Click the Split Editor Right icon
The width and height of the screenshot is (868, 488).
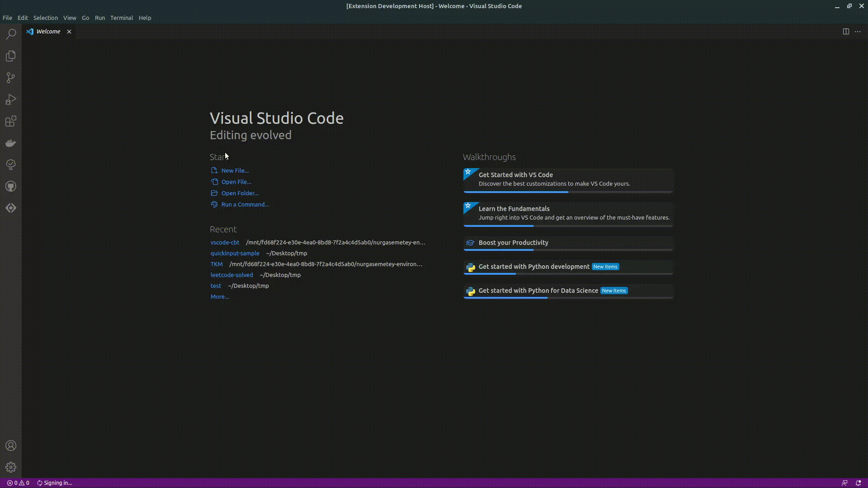846,31
